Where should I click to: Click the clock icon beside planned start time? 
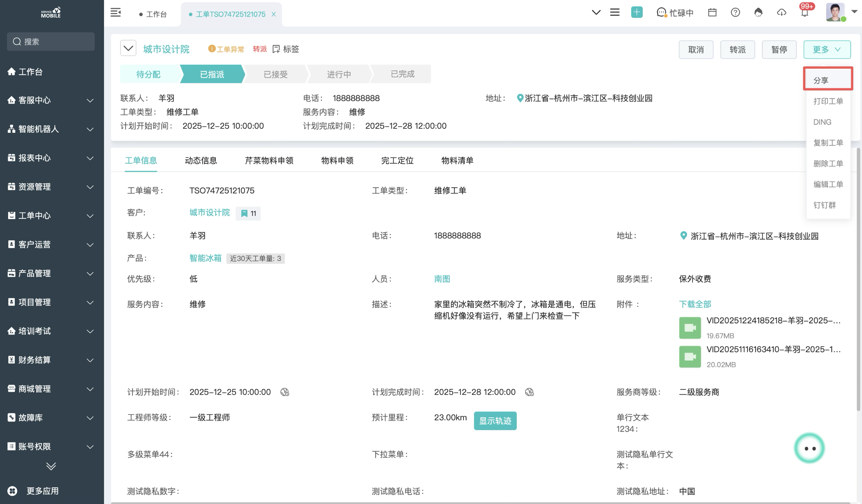pos(285,392)
